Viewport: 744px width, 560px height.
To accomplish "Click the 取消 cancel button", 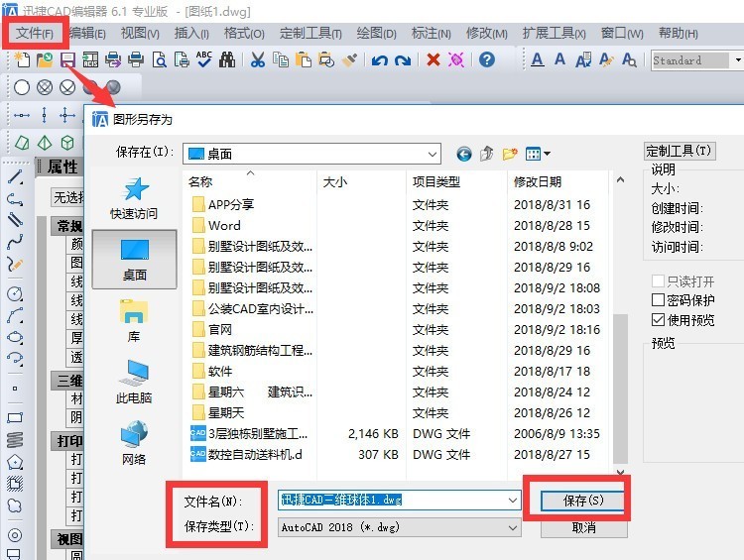I will 583,527.
